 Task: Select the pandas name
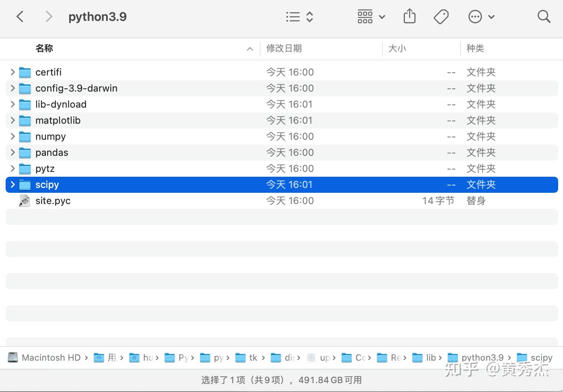click(52, 153)
